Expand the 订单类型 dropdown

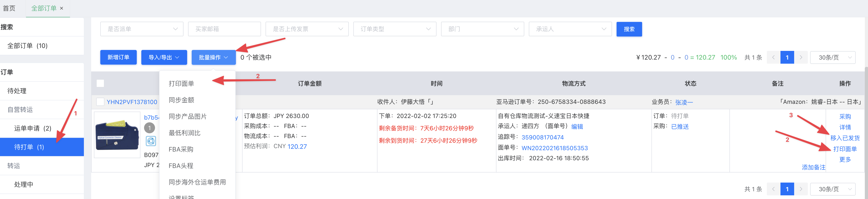[x=395, y=29]
